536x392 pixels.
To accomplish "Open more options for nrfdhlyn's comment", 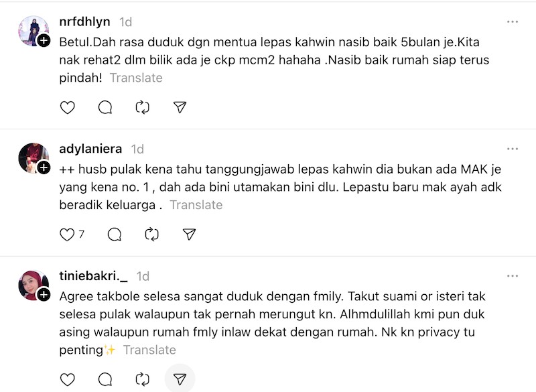I will [513, 21].
